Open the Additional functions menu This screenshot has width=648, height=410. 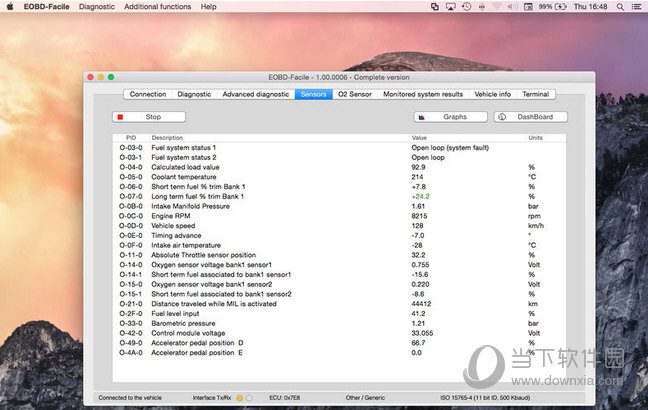coord(157,7)
